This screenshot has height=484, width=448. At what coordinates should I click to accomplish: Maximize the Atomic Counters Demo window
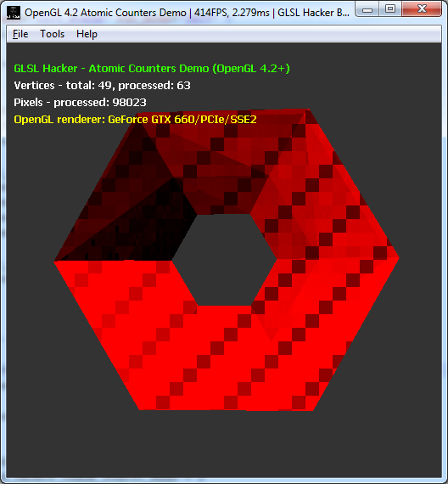390,9
